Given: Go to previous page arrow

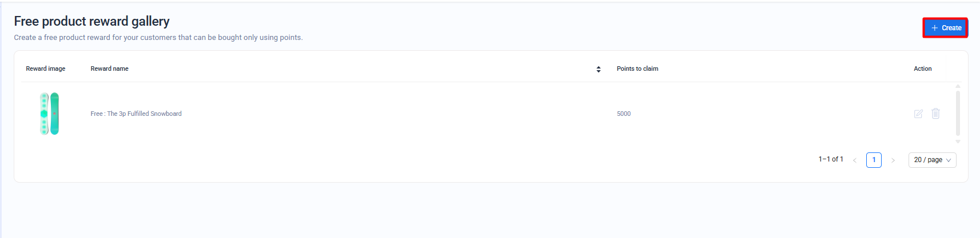Looking at the screenshot, I should pos(855,160).
